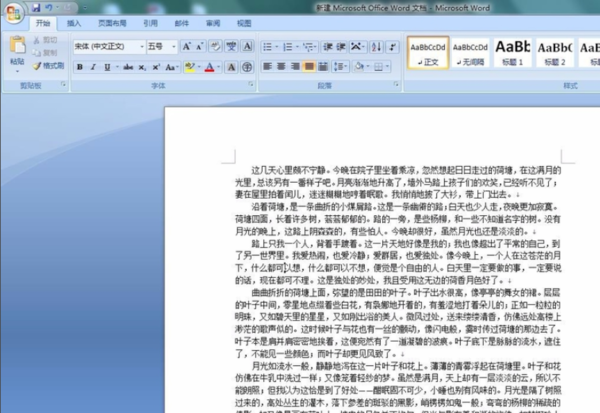Increase paragraph indent

point(341,47)
